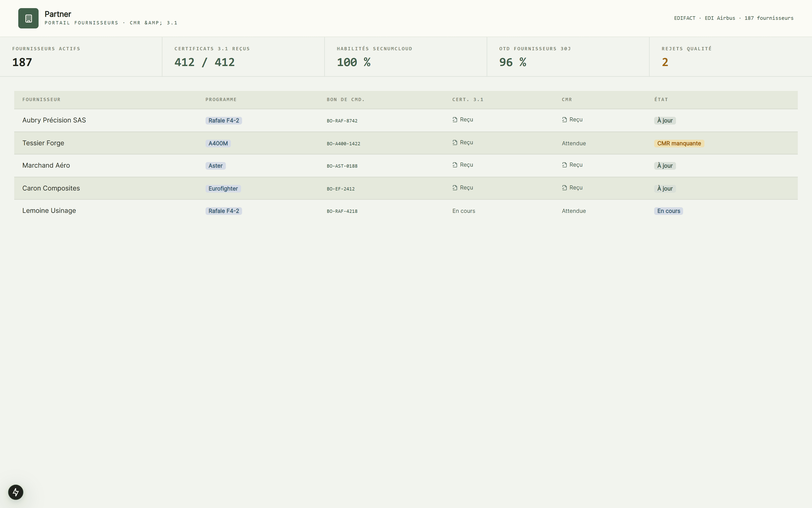Click the Cert. 3.1 document icon for Tessier Forge
The image size is (812, 508).
pos(455,142)
